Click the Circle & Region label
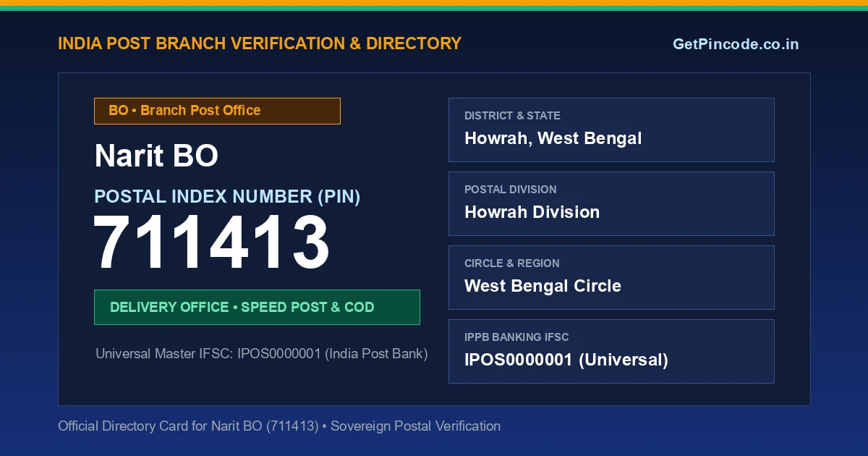868x456 pixels. (511, 263)
